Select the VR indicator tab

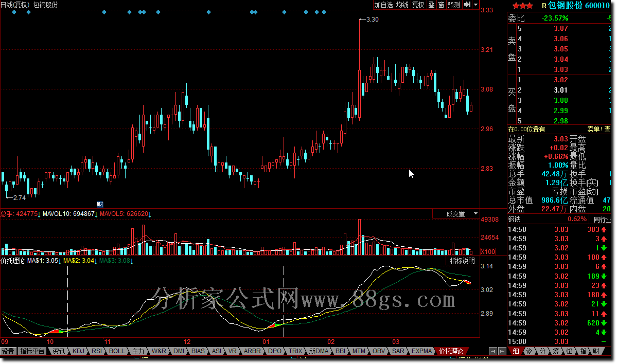coord(233,351)
